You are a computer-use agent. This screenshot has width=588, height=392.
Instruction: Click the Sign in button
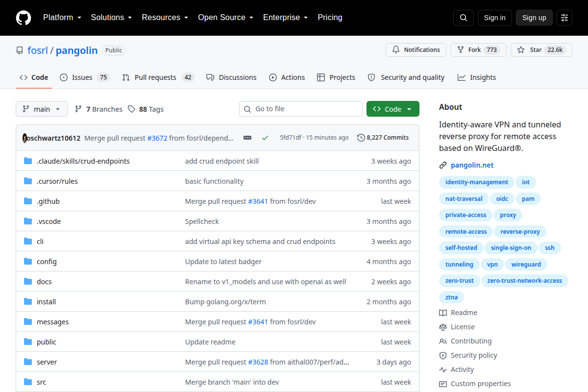(494, 18)
